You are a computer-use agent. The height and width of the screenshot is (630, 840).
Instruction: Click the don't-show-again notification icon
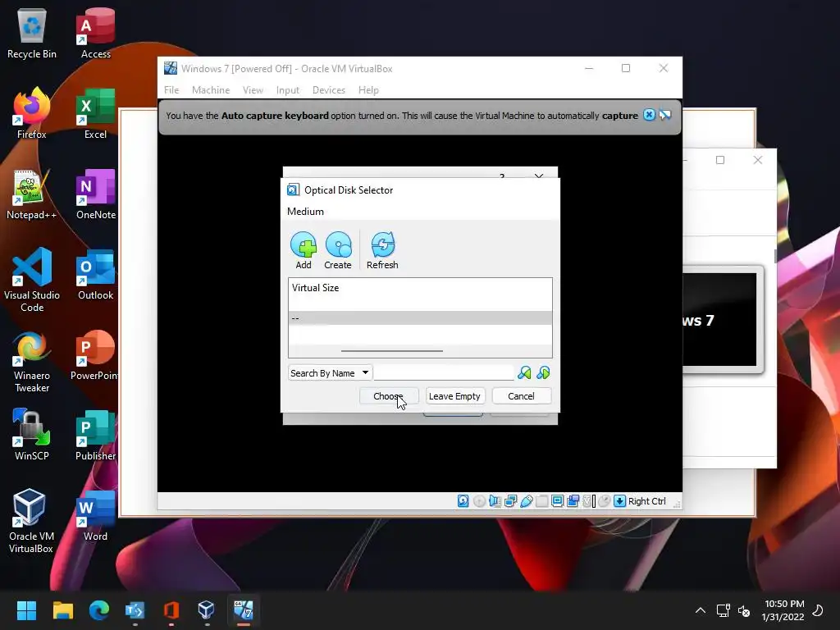coord(664,115)
